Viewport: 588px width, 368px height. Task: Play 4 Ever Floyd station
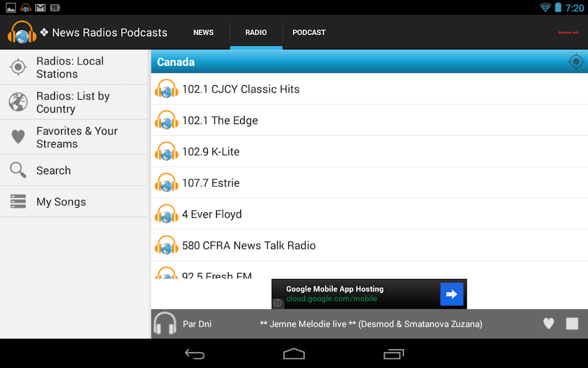(369, 214)
